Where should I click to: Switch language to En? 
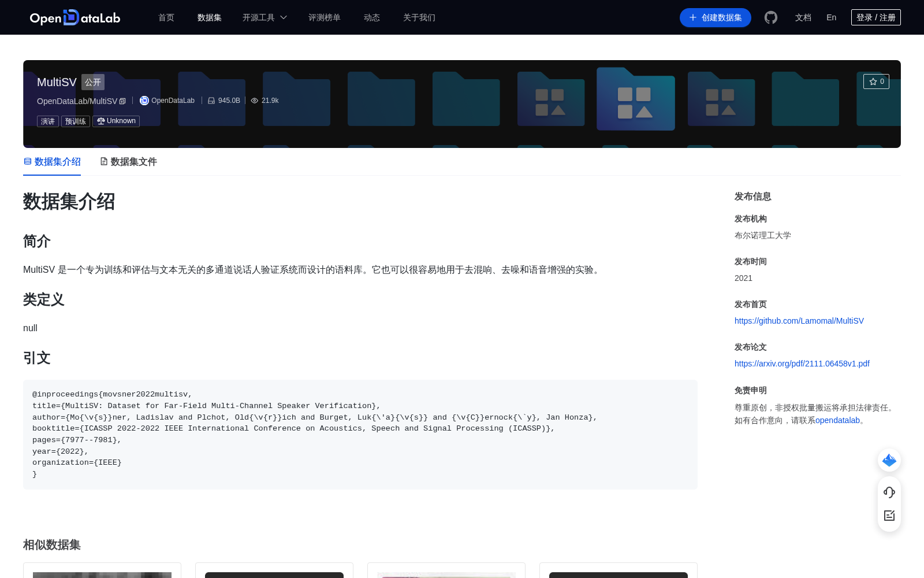[832, 17]
